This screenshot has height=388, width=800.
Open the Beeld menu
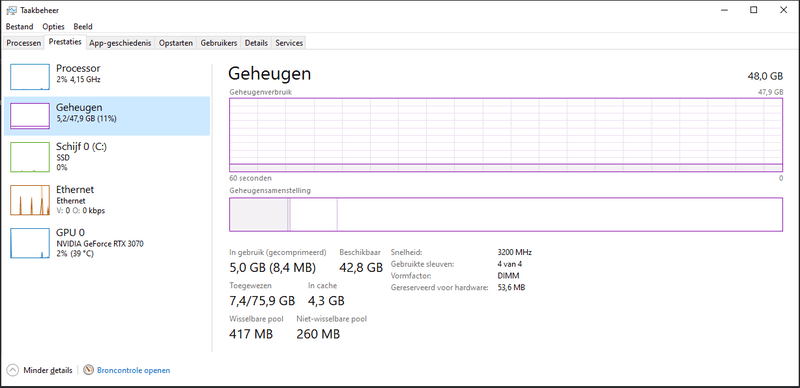pyautogui.click(x=83, y=27)
